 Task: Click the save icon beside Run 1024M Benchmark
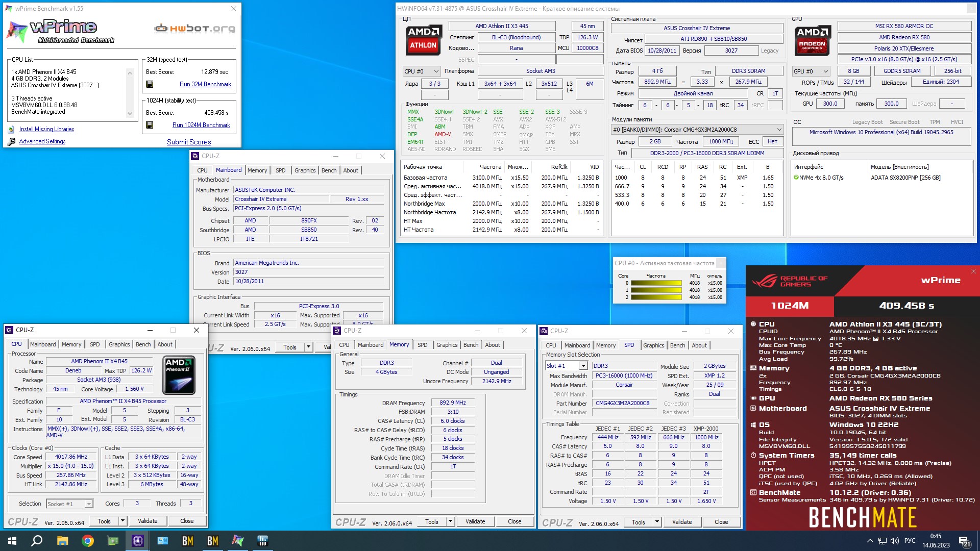149,125
